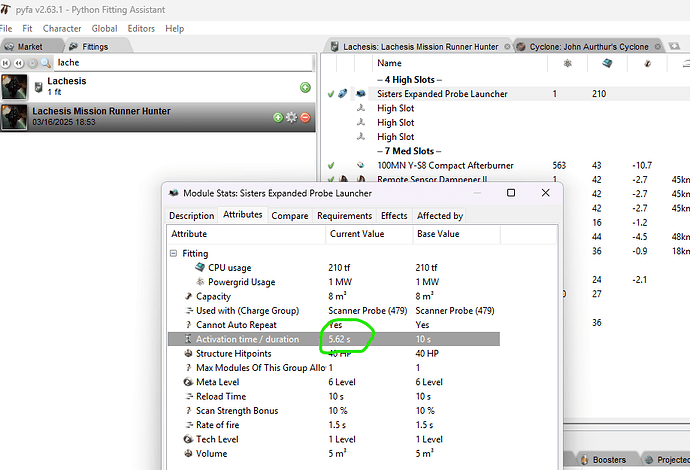Viewport: 690px width, 470px height.
Task: Click the Powergrid Usage icon in attributes
Action: (200, 282)
